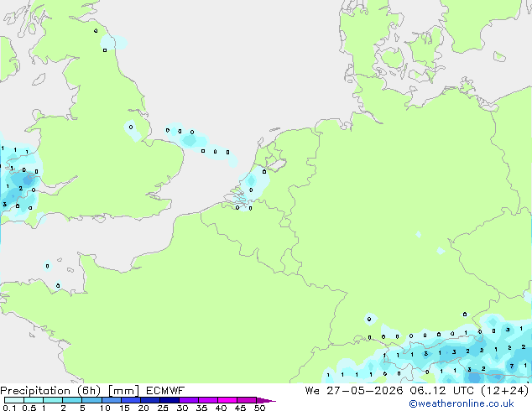Select the 30–35 mm purple swatch
This screenshot has height=411, width=532.
coord(189,400)
